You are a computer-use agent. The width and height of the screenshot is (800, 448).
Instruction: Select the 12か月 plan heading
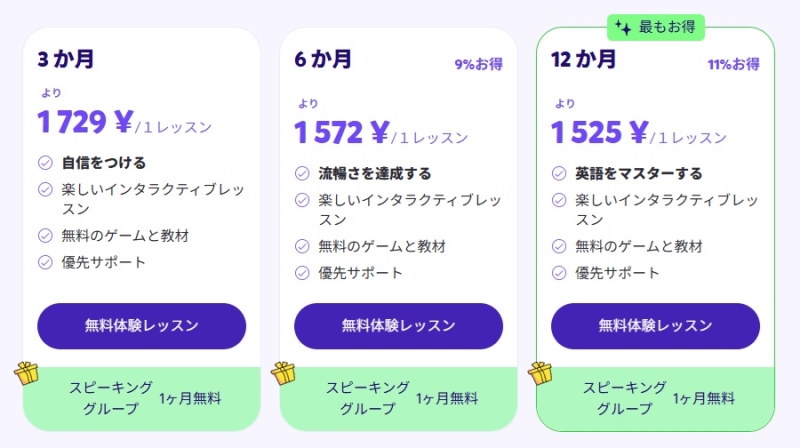(x=584, y=59)
